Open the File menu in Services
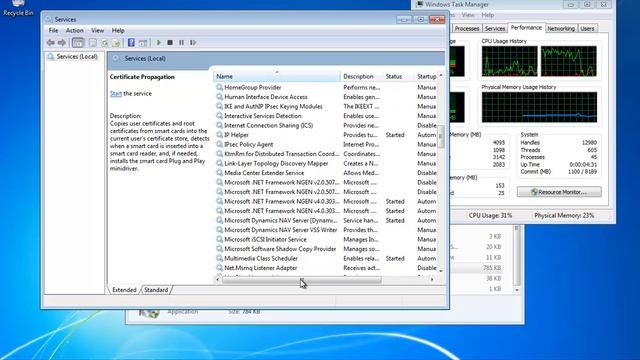640x360 pixels. tap(53, 31)
